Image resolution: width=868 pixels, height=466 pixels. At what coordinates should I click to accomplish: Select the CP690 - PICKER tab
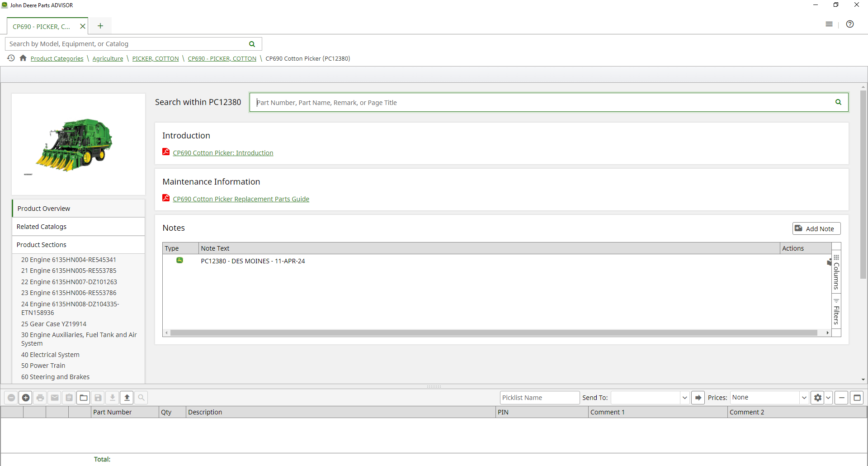click(42, 27)
